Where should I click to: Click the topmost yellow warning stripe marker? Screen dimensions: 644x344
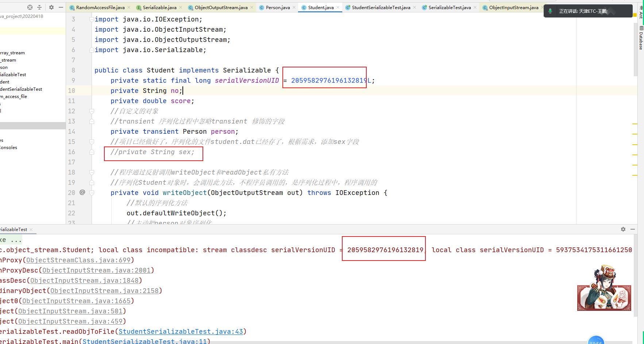click(635, 124)
